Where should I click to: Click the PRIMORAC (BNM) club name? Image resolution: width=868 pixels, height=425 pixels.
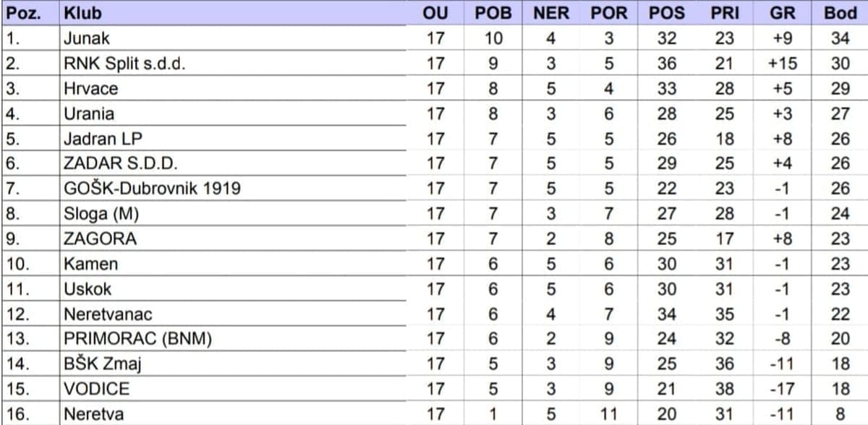(137, 339)
